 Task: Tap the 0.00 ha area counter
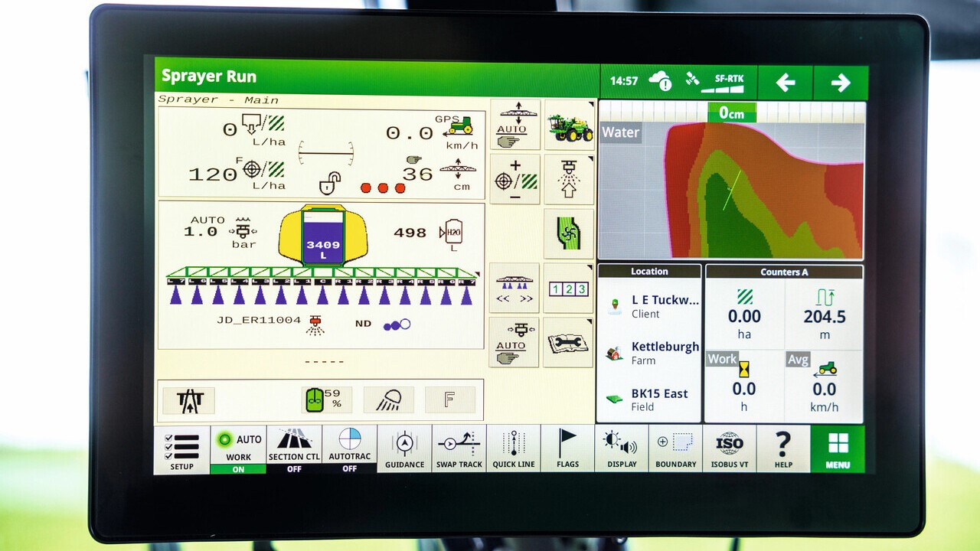pyautogui.click(x=744, y=315)
